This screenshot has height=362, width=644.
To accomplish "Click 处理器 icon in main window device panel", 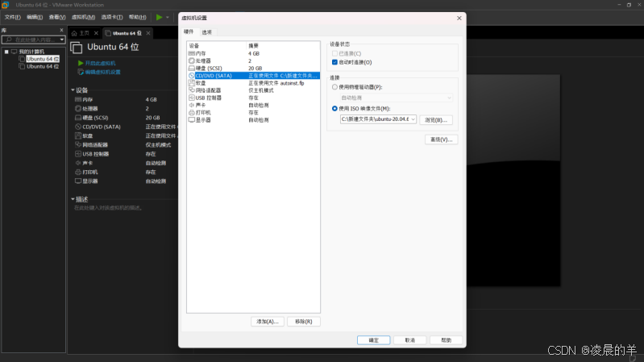I will coord(78,109).
